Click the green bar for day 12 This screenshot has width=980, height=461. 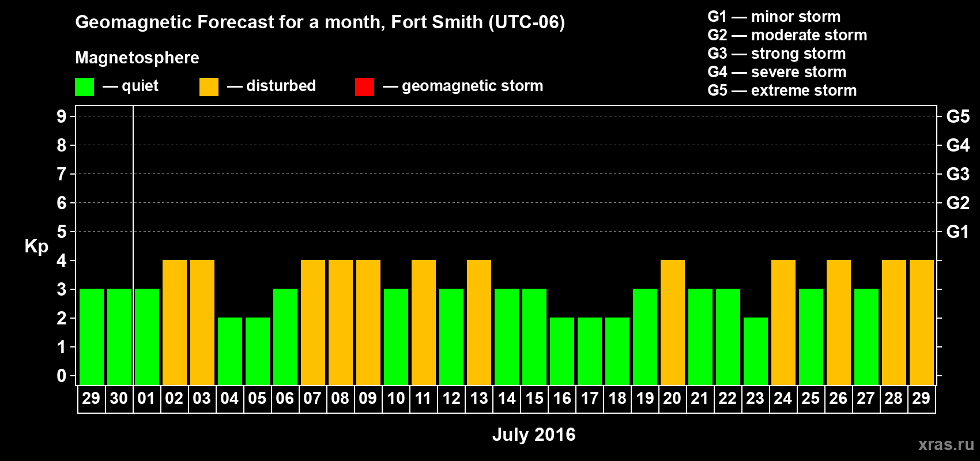451,337
